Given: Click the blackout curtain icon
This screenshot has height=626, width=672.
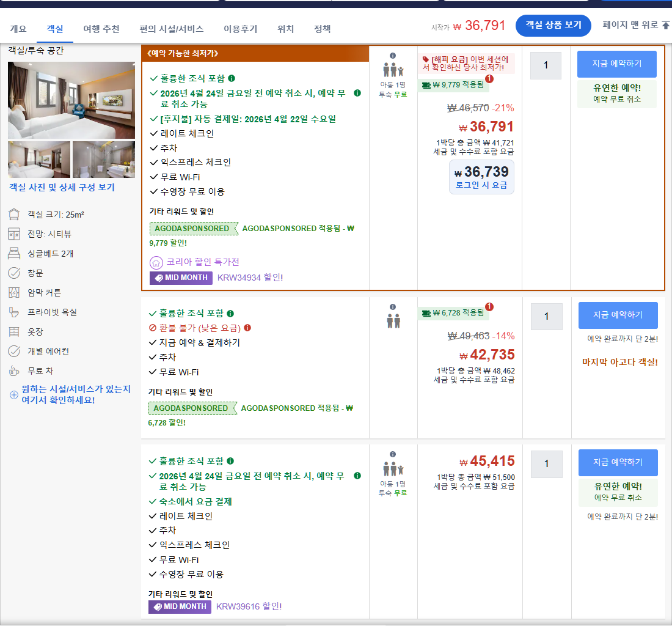Looking at the screenshot, I should click(x=14, y=292).
